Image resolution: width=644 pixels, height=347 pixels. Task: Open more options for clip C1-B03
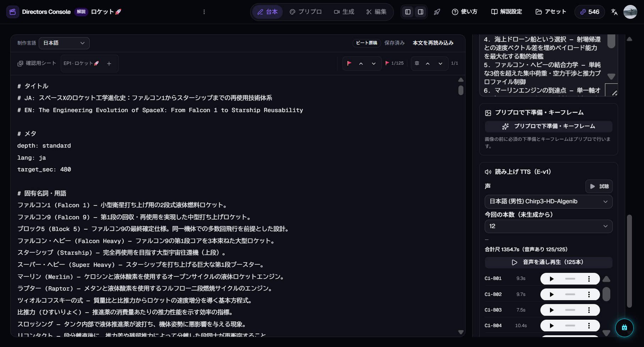(589, 310)
